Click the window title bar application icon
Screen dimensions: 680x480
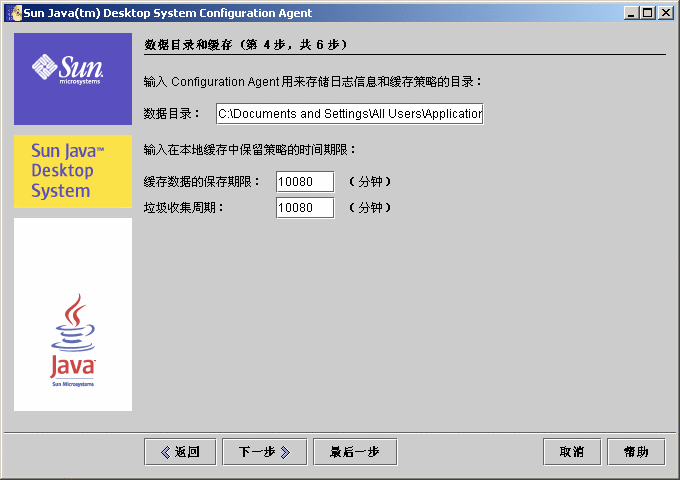[15, 13]
